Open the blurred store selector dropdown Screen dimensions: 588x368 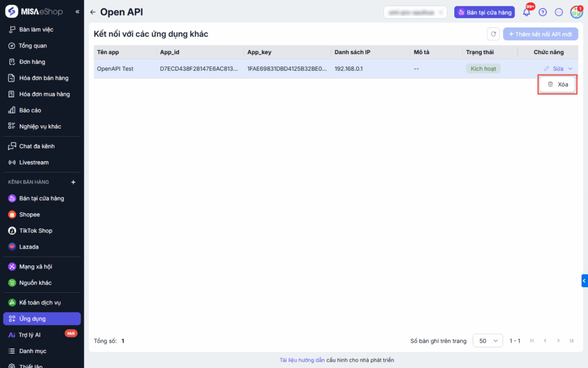pyautogui.click(x=415, y=12)
